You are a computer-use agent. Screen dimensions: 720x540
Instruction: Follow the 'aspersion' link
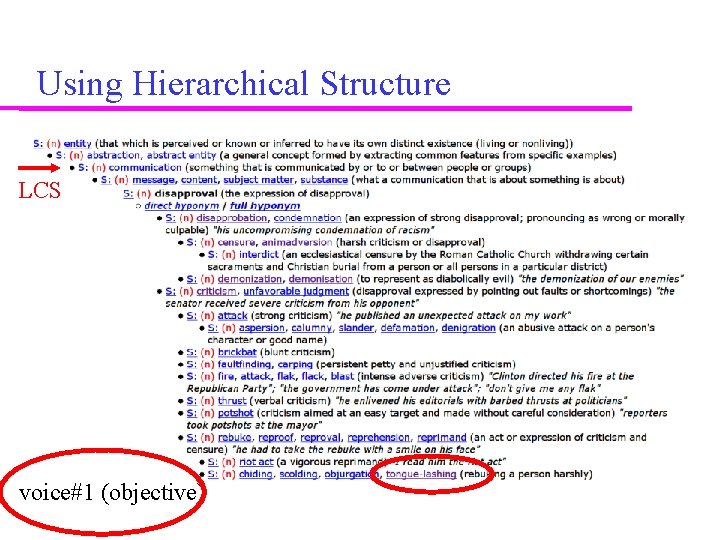pos(261,328)
